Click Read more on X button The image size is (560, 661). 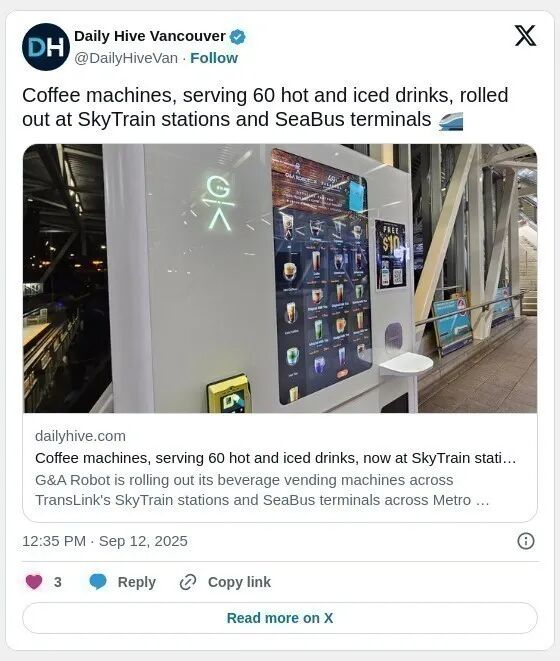[280, 618]
